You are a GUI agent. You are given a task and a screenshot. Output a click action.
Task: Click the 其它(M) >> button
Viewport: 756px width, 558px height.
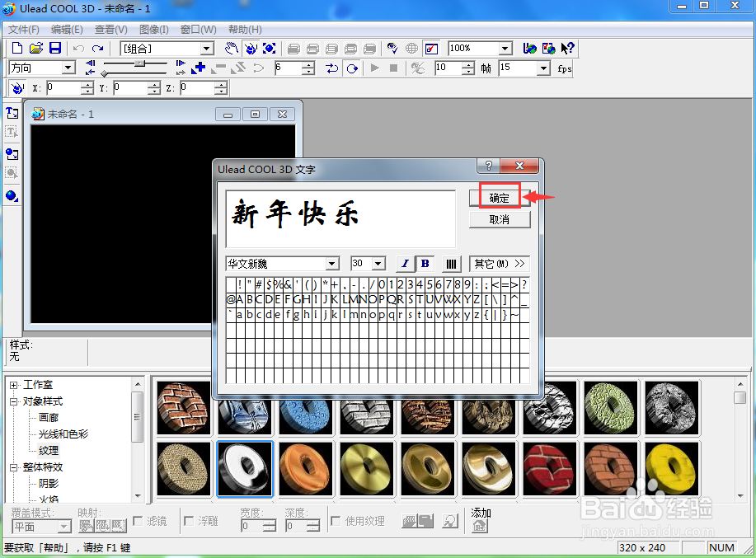pos(500,264)
